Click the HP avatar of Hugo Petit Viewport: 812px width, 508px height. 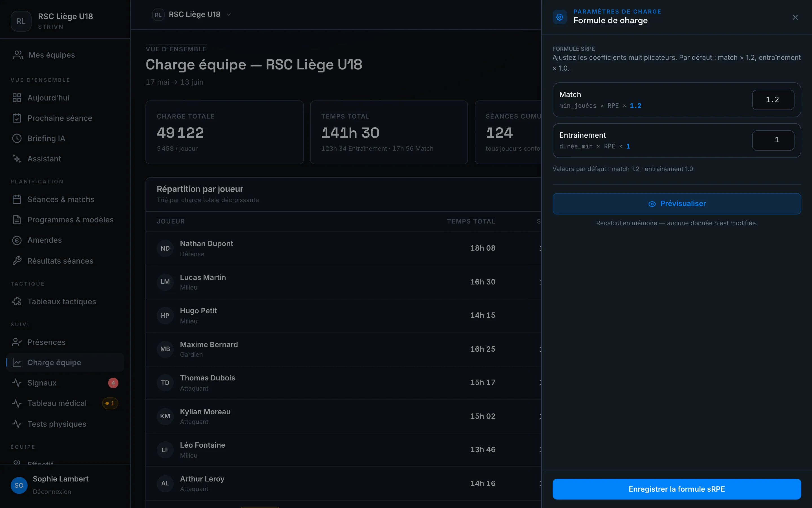pos(165,316)
